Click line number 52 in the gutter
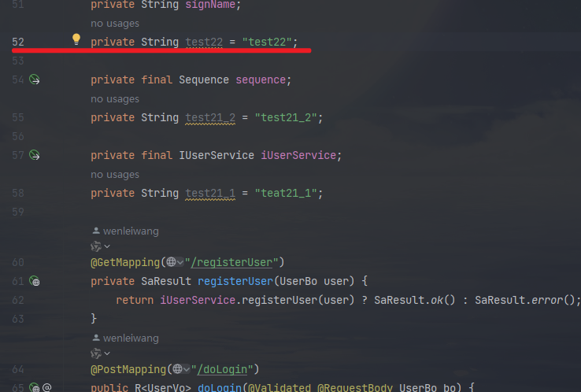 tap(18, 42)
